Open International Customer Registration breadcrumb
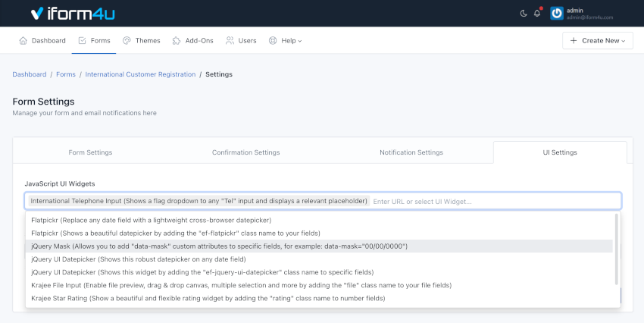 coord(140,74)
